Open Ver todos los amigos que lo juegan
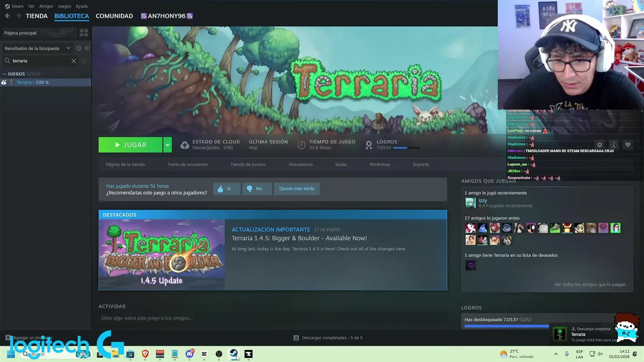Image resolution: width=644 pixels, height=362 pixels. 590,285
